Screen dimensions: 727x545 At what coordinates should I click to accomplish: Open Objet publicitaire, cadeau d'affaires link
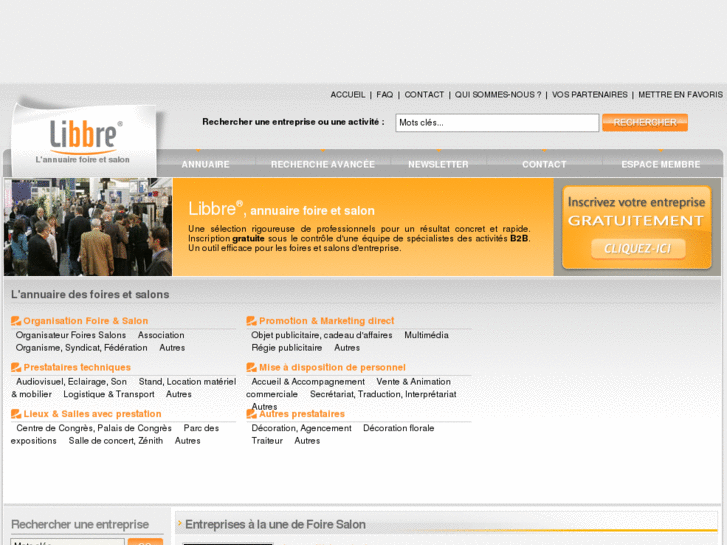(322, 335)
